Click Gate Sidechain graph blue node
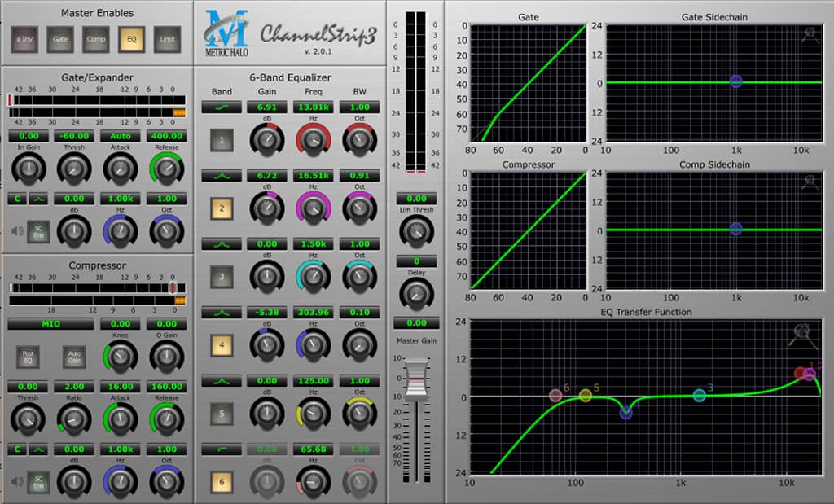834x504 pixels. click(735, 81)
